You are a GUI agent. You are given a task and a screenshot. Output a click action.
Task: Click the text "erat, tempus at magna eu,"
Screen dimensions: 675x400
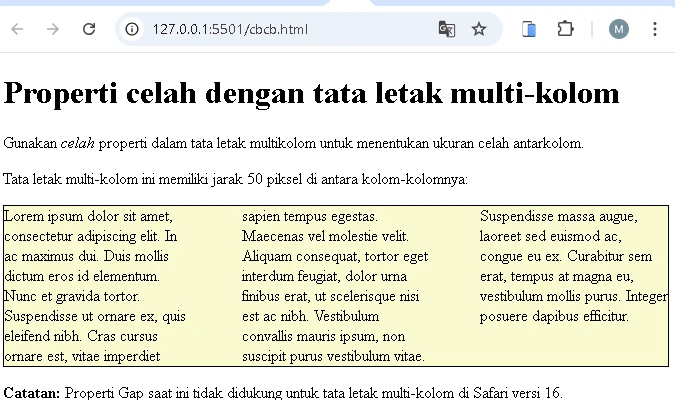click(x=557, y=276)
